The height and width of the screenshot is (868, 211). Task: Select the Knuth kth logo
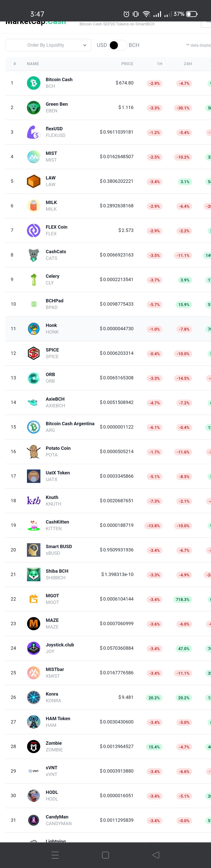coord(33,501)
